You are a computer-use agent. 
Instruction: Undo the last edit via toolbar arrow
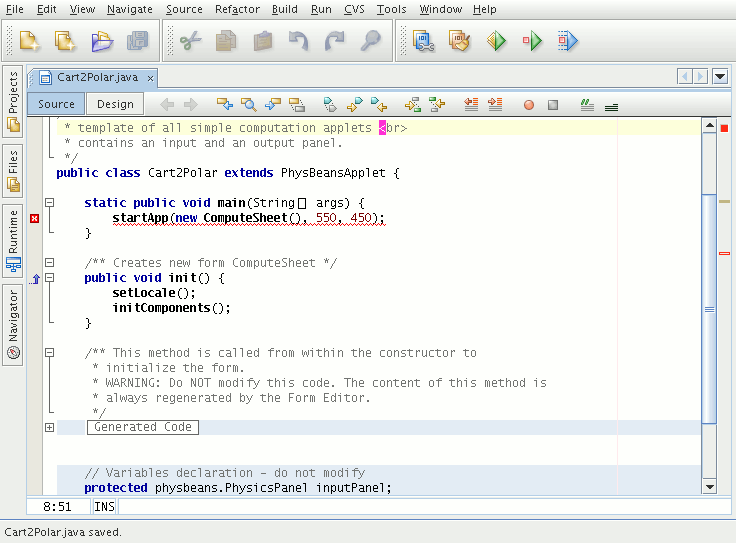point(299,42)
